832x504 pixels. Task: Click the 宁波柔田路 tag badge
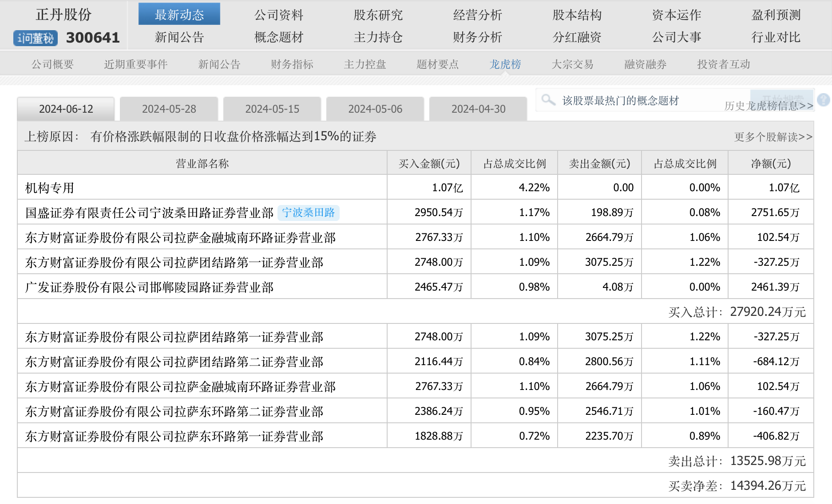tap(308, 213)
